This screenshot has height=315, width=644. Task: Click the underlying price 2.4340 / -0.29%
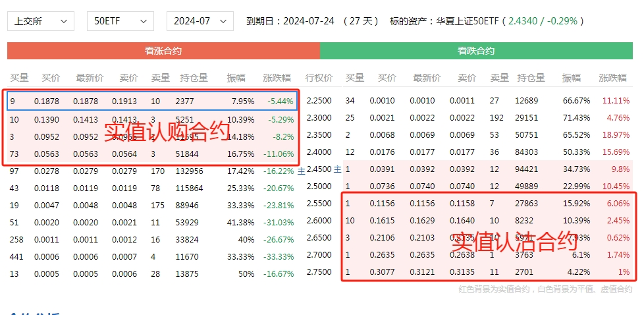(x=543, y=21)
